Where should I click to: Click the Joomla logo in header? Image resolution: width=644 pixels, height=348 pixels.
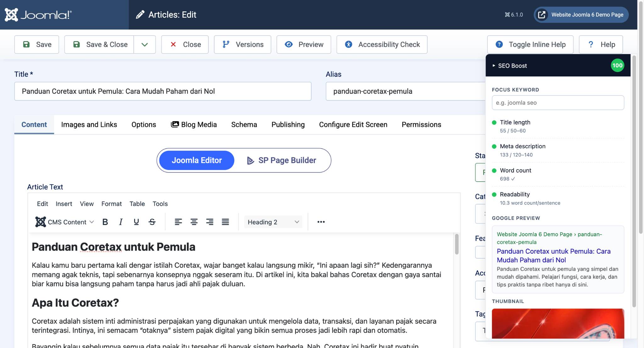[x=38, y=15]
